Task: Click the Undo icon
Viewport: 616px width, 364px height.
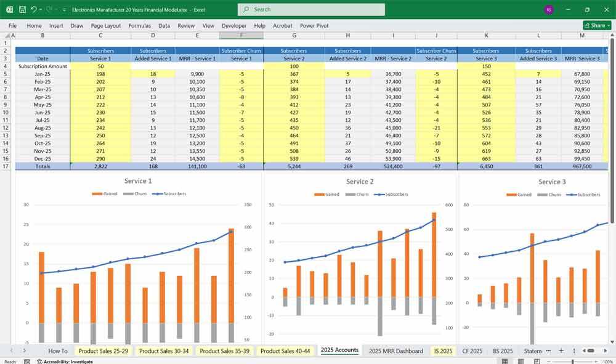Action: (34, 10)
